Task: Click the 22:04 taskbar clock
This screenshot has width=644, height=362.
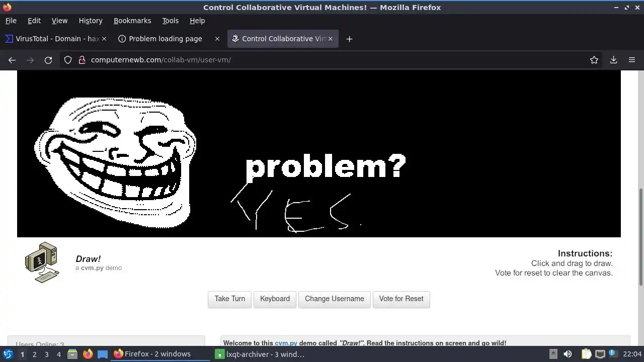Action: (x=632, y=354)
